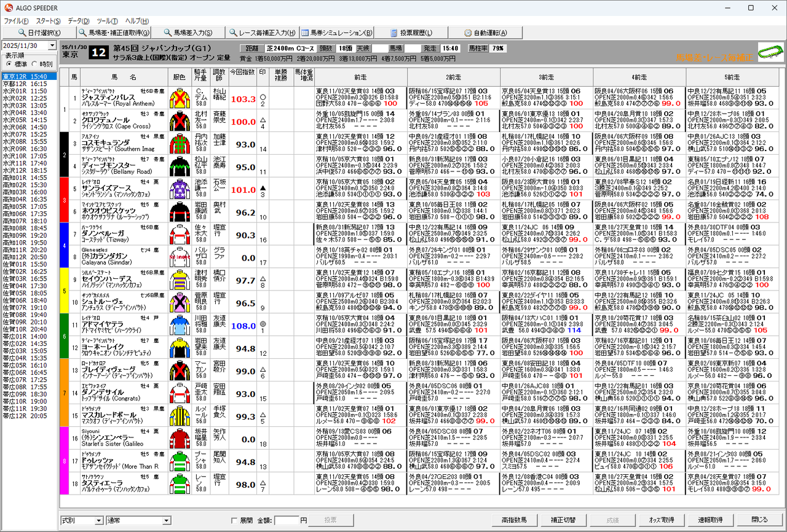Click the silks icon for ホウオウビスケッツ
The width and height of the screenshot is (787, 532).
pos(180,212)
